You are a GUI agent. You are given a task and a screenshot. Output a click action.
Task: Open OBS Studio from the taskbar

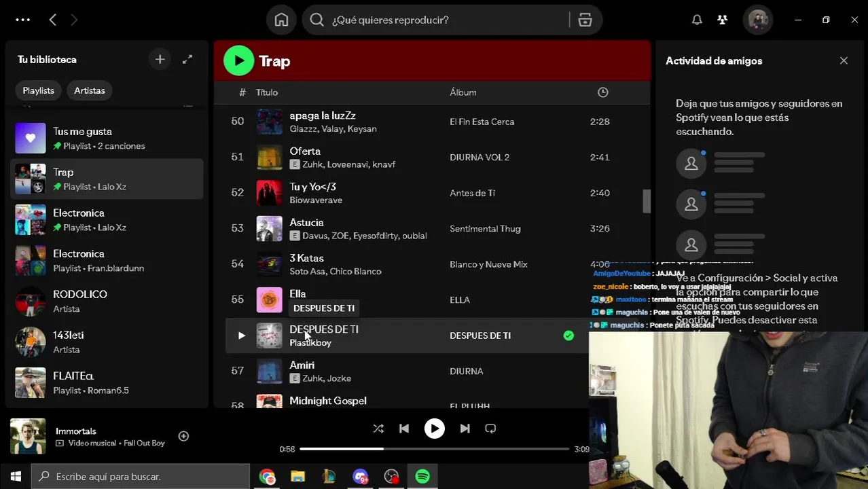tap(391, 477)
